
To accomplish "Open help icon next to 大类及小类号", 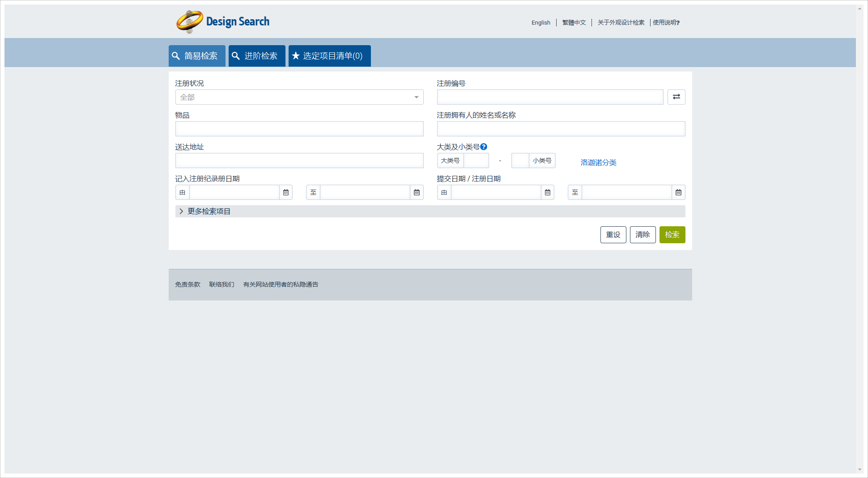I will pos(484,147).
